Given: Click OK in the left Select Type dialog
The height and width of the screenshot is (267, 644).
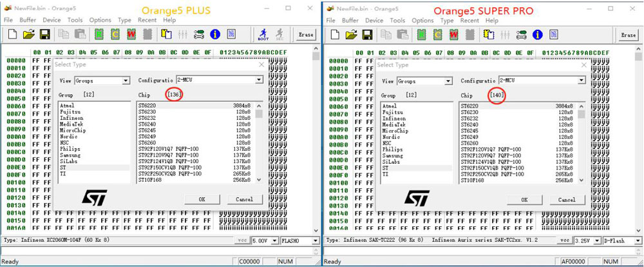Looking at the screenshot, I should [202, 199].
